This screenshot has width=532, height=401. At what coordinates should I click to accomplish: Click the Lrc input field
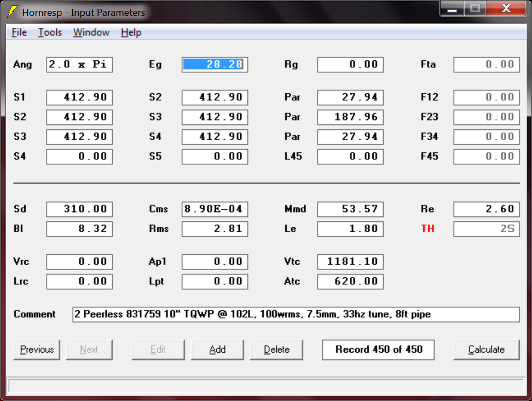pos(79,282)
